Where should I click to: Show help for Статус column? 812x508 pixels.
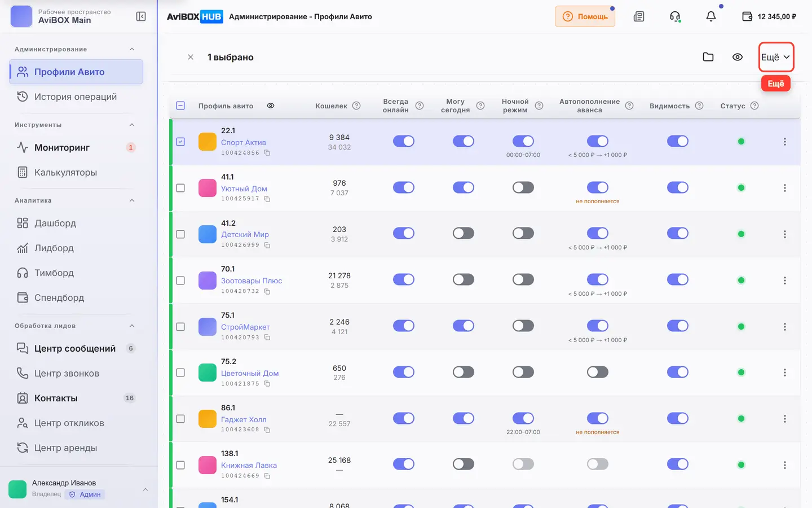[x=754, y=106]
